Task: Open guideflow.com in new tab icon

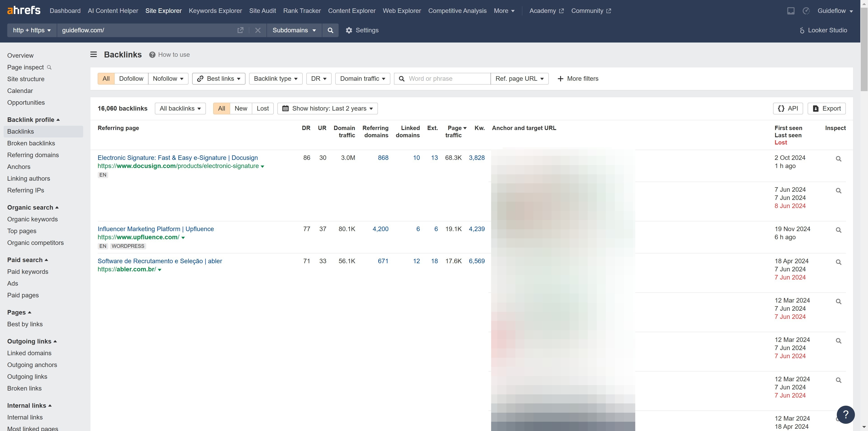Action: (x=240, y=30)
